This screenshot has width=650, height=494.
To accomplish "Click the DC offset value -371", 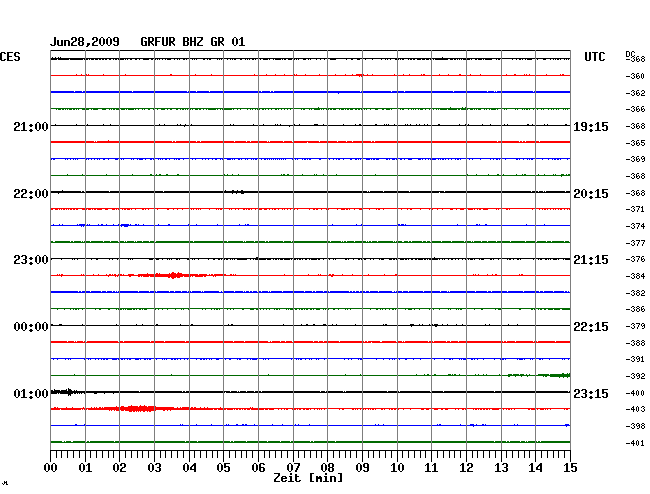I will click(635, 209).
